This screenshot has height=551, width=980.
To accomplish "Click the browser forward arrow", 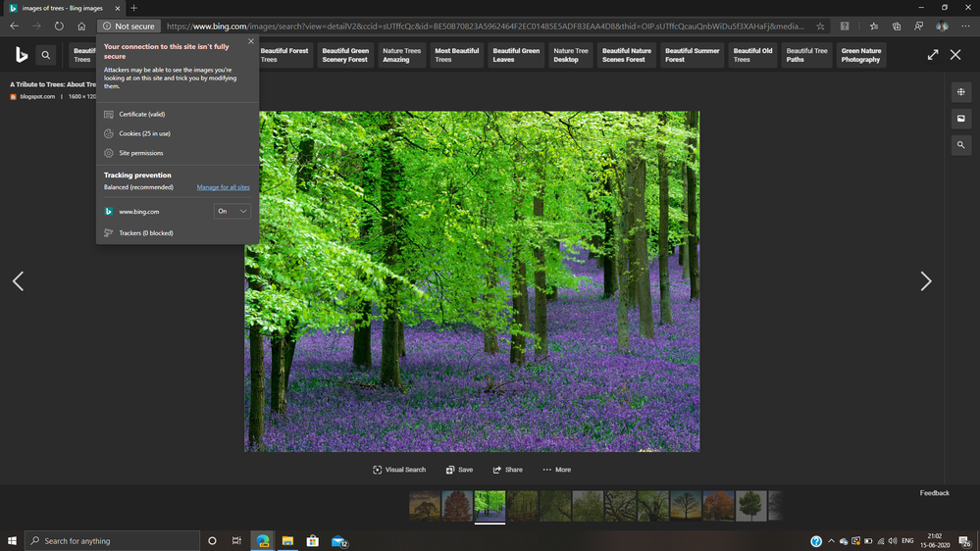I will click(36, 26).
